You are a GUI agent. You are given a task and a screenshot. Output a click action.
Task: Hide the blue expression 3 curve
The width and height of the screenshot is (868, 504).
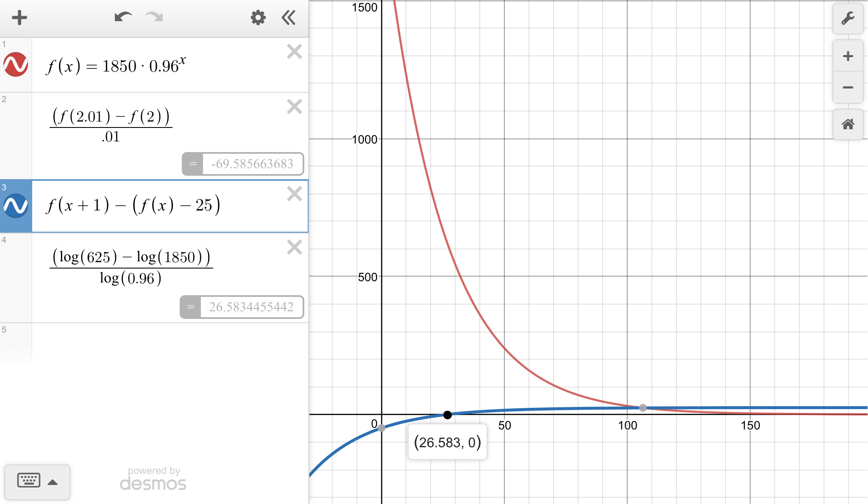tap(16, 206)
